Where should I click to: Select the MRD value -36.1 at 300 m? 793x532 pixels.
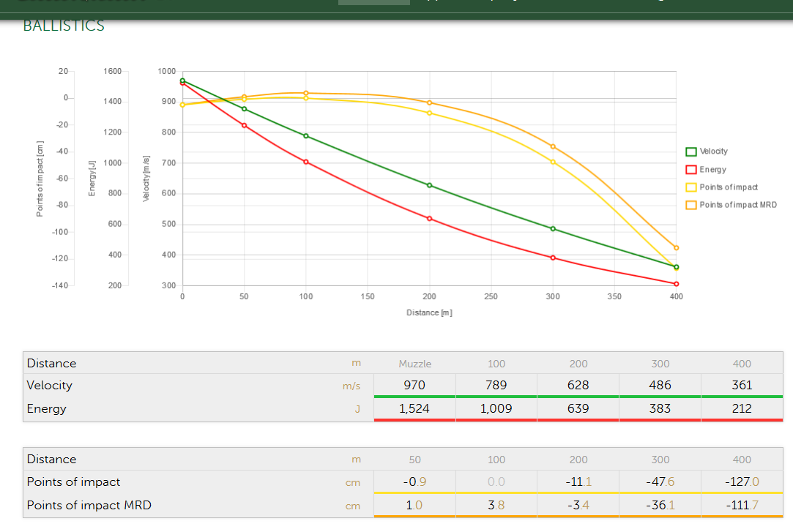[x=660, y=505]
